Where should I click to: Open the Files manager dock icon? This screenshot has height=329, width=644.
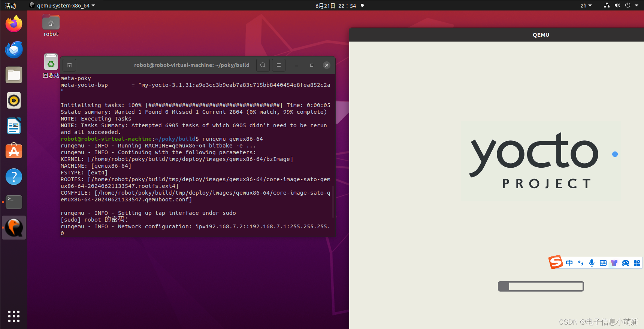14,75
